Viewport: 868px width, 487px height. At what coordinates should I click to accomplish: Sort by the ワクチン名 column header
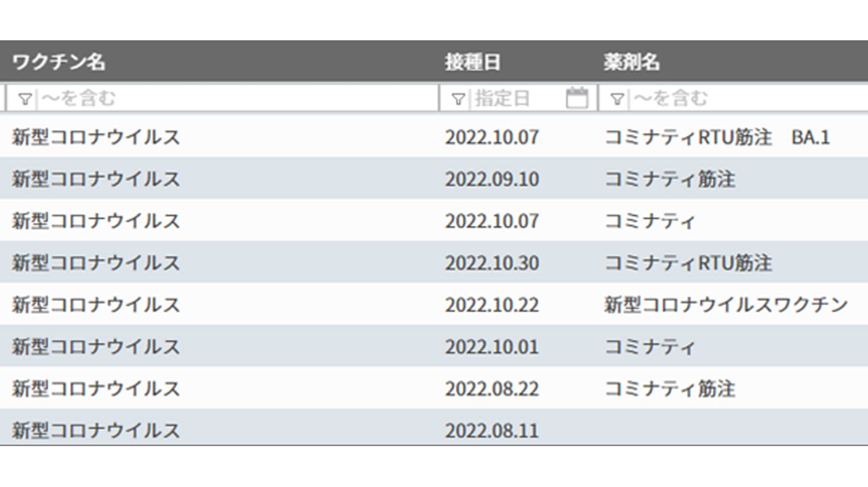(59, 62)
